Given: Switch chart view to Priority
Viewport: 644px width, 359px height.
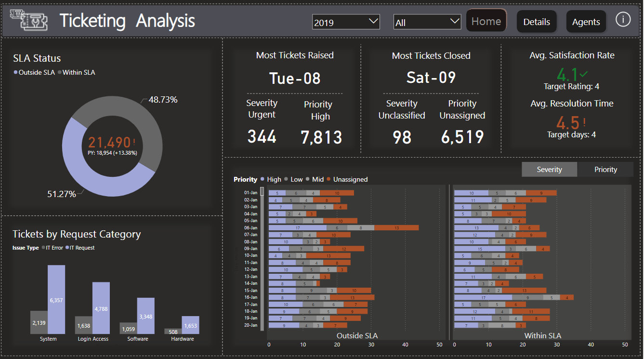Looking at the screenshot, I should [605, 170].
